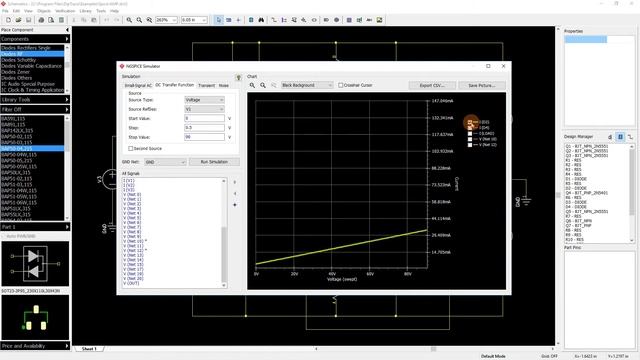Click the Zoom In magnifier in main toolbar
The width and height of the screenshot is (640, 360).
(129, 20)
